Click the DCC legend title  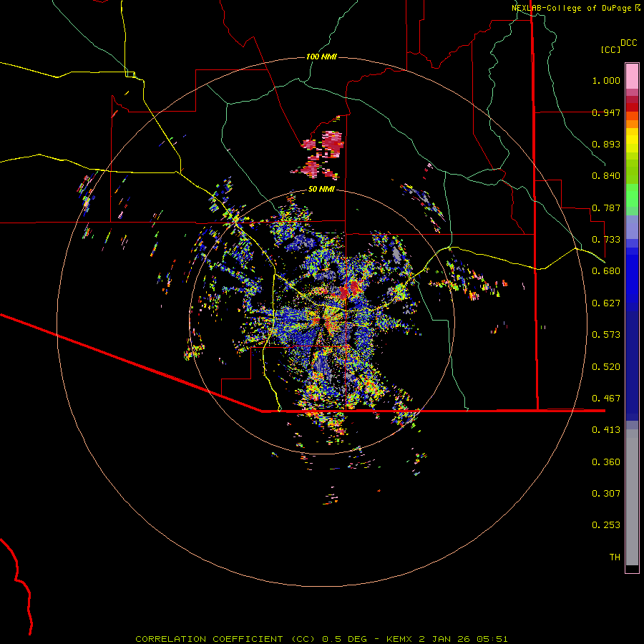click(x=628, y=43)
